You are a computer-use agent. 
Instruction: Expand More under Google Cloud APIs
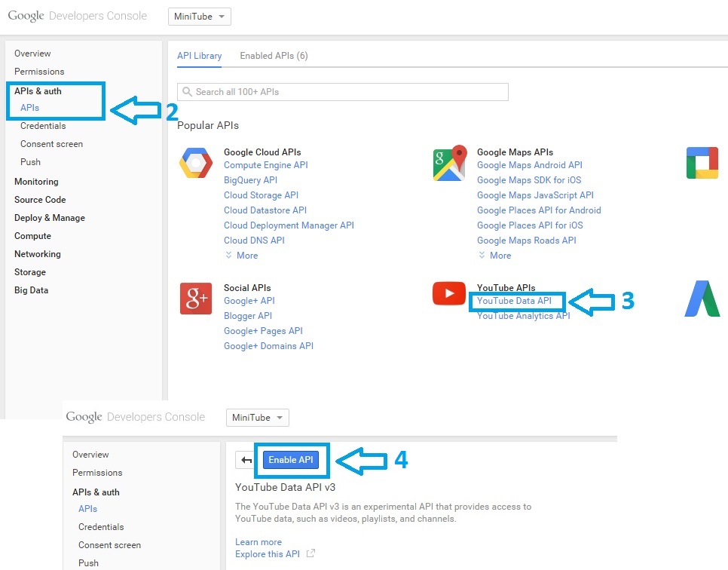click(x=242, y=255)
